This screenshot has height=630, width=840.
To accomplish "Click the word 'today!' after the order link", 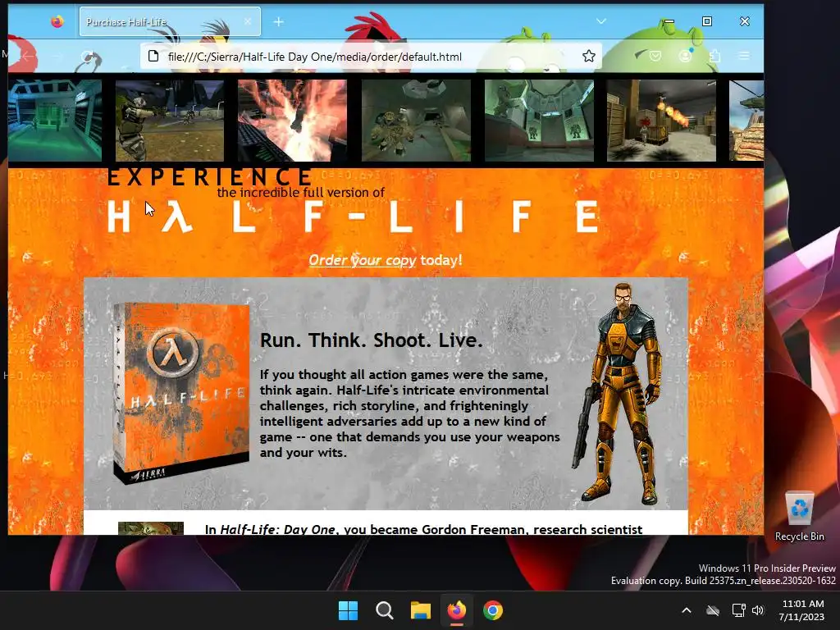I will click(441, 260).
